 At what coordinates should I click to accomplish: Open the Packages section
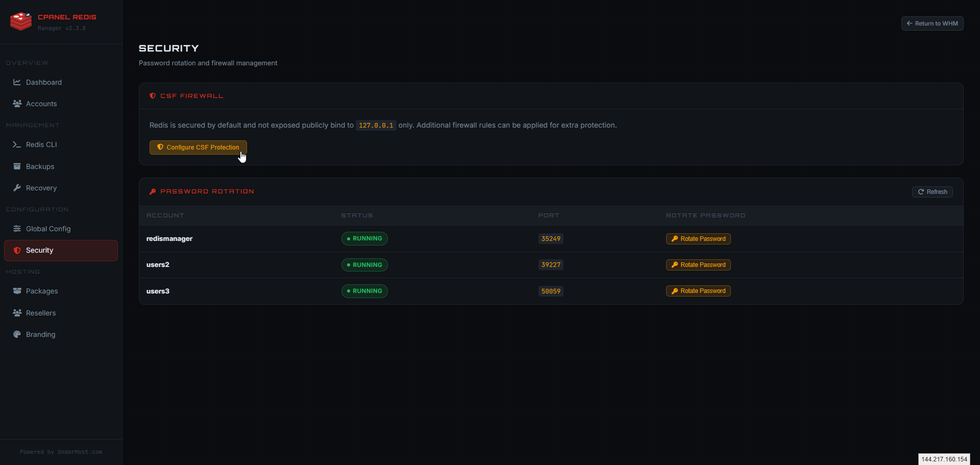[41, 291]
